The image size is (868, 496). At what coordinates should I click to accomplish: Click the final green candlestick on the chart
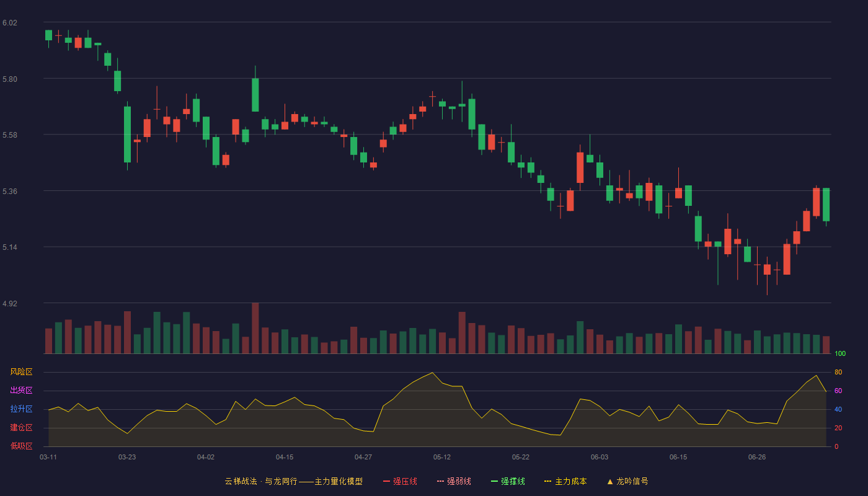(826, 205)
